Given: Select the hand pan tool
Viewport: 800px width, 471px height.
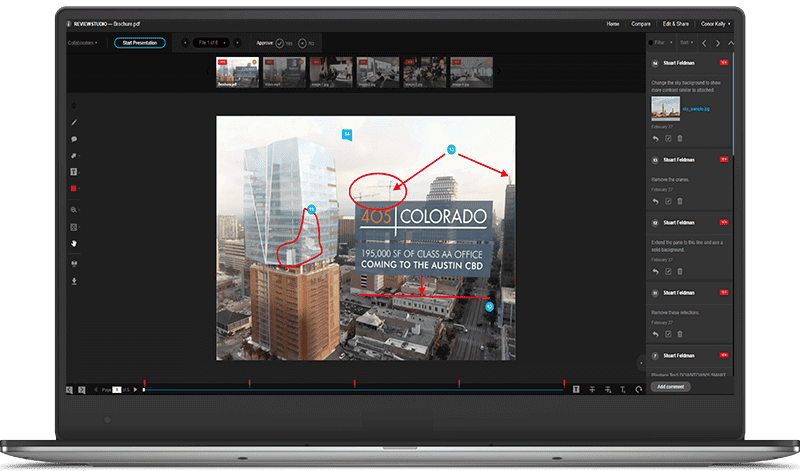Looking at the screenshot, I should [x=74, y=243].
